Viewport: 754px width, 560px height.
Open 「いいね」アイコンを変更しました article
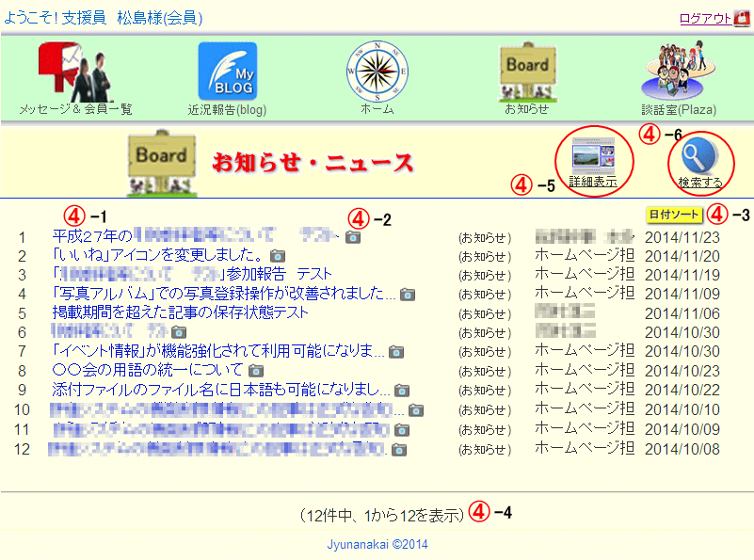tap(157, 255)
